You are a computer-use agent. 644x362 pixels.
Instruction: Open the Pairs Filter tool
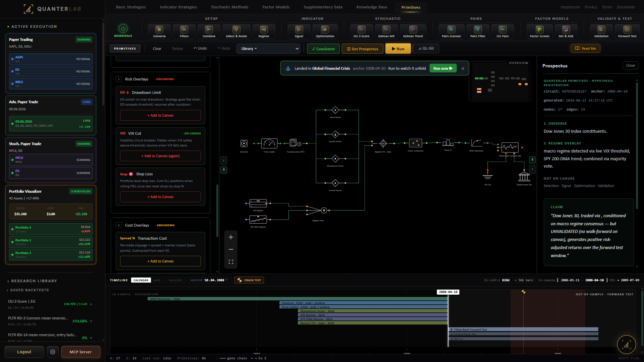click(x=478, y=32)
